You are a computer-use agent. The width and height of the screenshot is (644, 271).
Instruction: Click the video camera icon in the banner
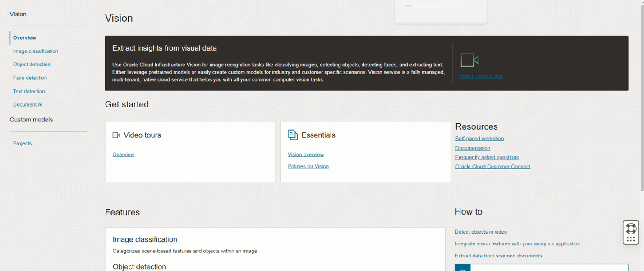coord(469,60)
